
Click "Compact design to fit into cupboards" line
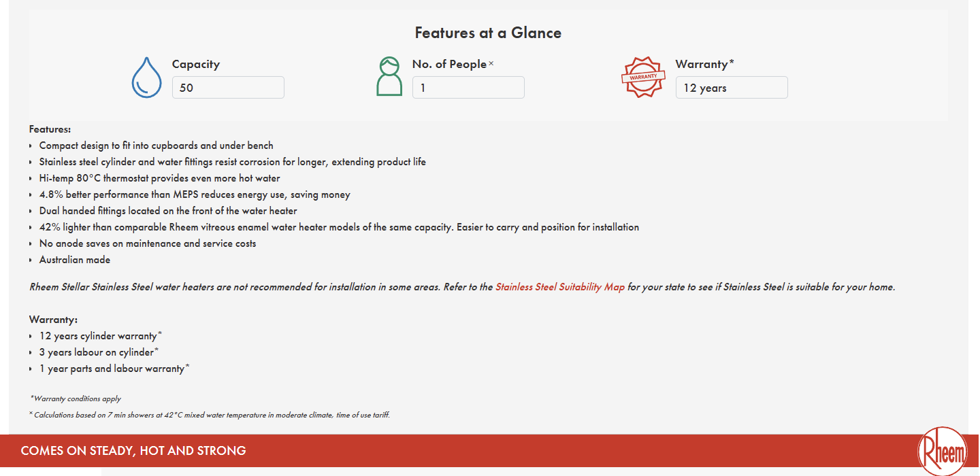pos(157,146)
